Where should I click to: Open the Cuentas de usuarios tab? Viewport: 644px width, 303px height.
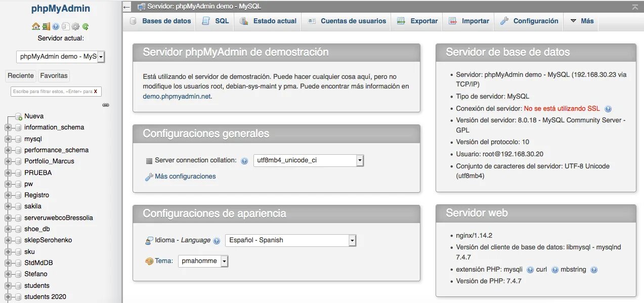point(347,21)
